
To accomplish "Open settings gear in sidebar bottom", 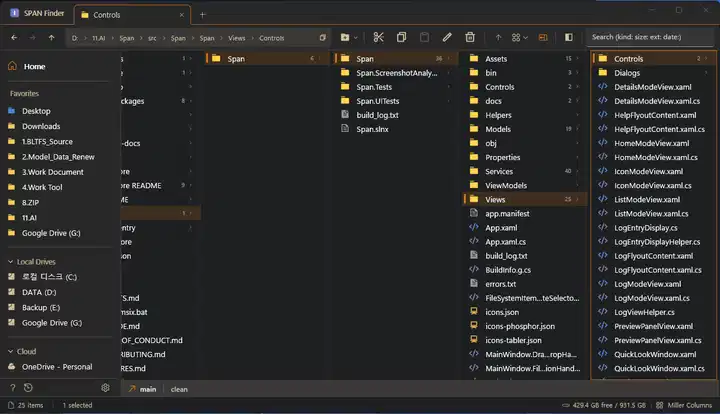I will (105, 388).
